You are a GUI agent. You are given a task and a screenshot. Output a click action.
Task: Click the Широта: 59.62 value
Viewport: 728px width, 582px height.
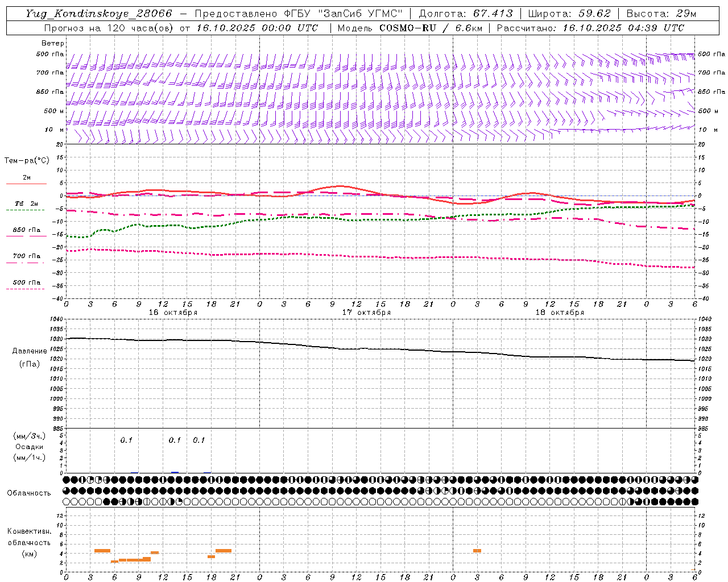click(x=569, y=14)
